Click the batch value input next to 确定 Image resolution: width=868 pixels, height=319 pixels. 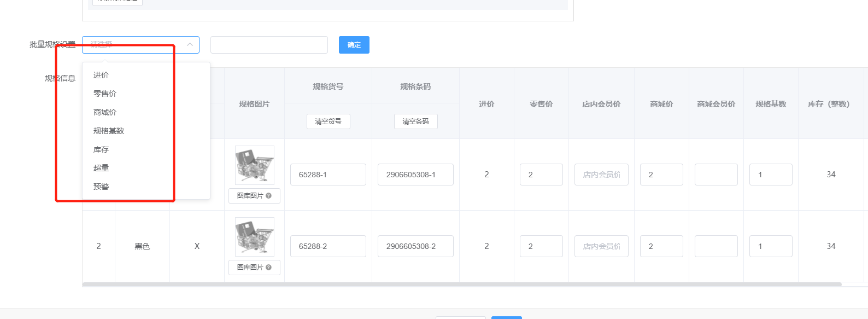(269, 45)
